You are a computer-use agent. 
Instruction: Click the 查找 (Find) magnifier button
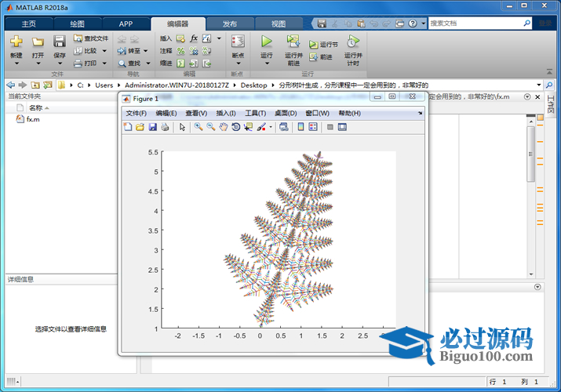point(129,64)
